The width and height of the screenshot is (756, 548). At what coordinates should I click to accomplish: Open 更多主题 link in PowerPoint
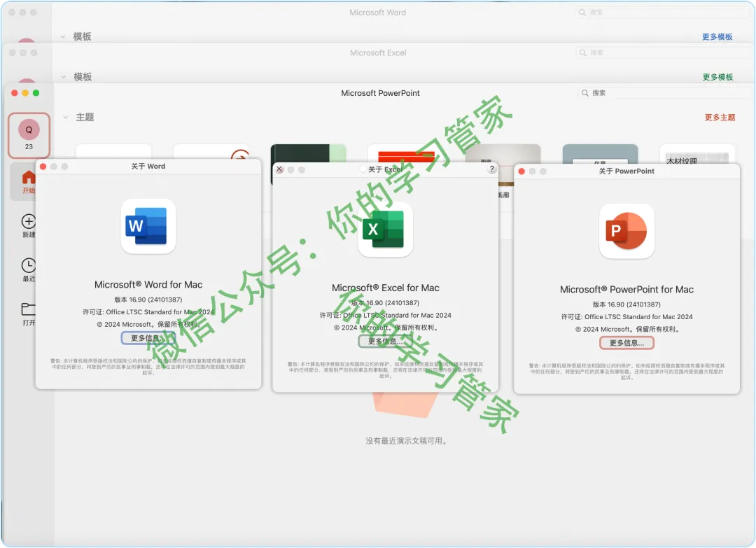[720, 117]
